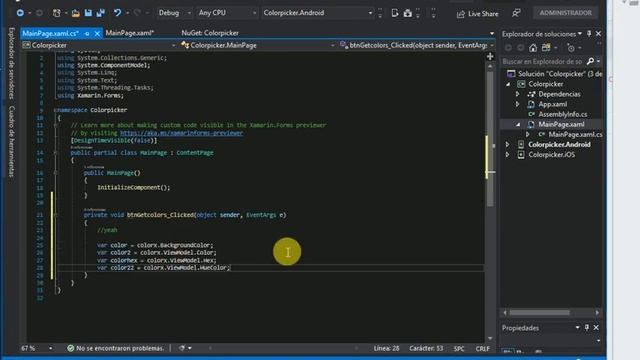Open the btnGetcolors_Clicked member dropdown

416,45
